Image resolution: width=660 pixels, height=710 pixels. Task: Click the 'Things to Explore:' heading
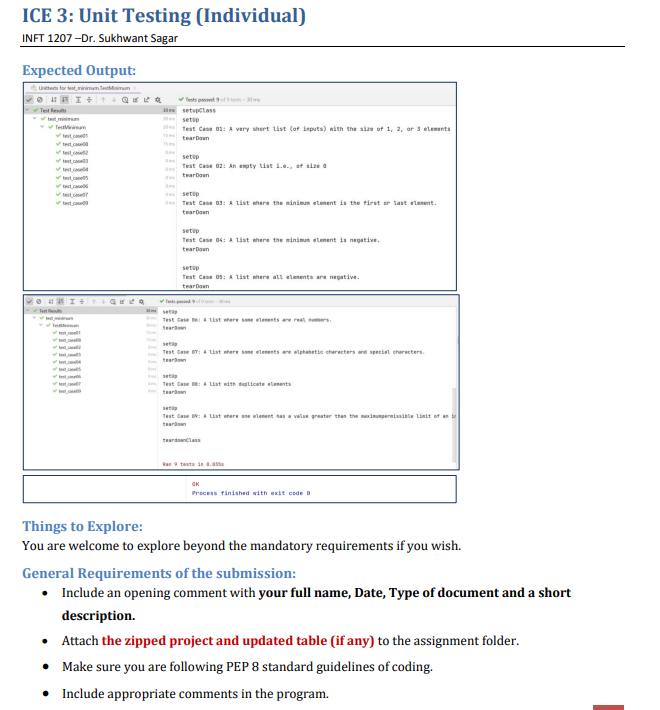tap(82, 526)
